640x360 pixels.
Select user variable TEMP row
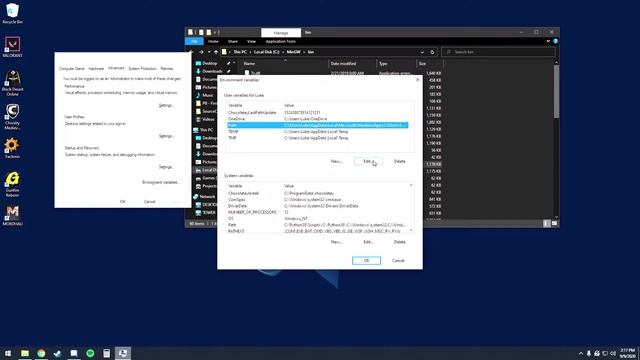[318, 132]
